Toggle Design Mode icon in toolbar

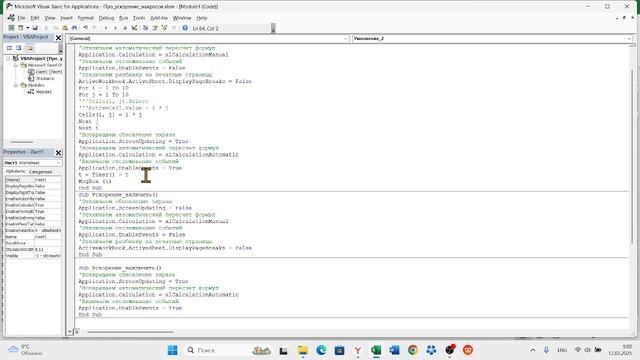(134, 28)
